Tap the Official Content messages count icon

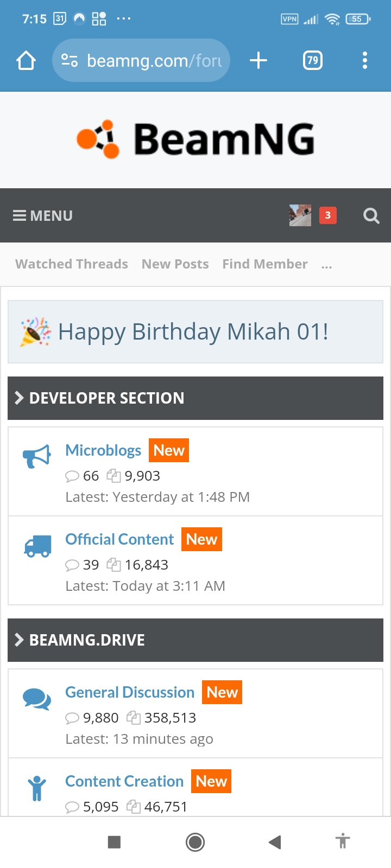(113, 565)
